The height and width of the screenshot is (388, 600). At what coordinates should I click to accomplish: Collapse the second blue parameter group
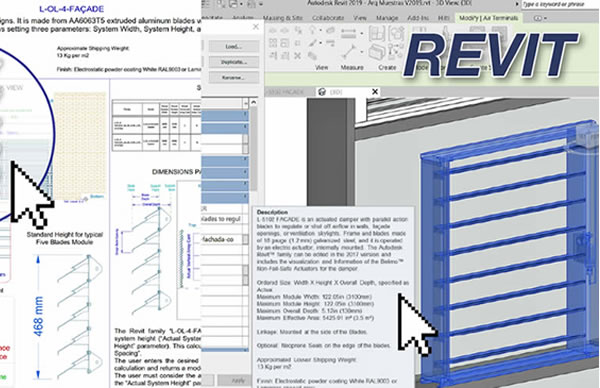coord(245,127)
